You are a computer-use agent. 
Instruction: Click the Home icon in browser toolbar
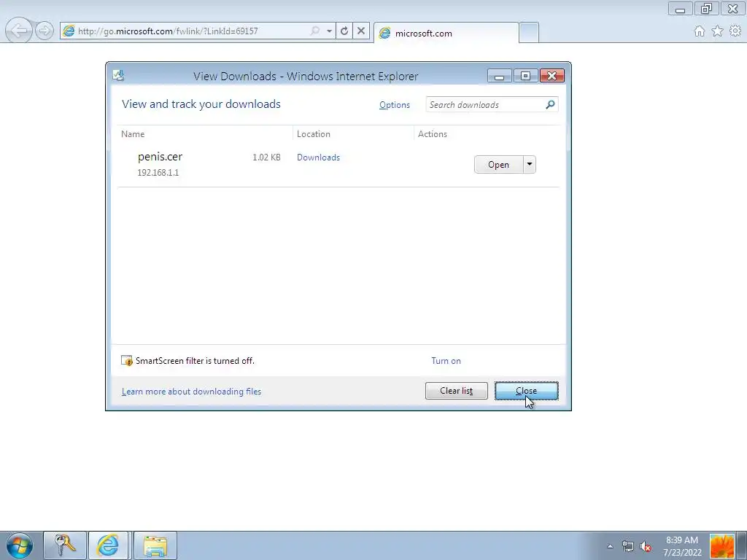[x=700, y=31]
